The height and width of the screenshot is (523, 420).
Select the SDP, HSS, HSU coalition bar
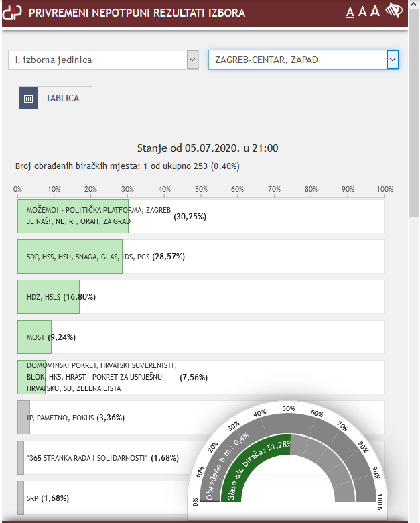pyautogui.click(x=70, y=257)
